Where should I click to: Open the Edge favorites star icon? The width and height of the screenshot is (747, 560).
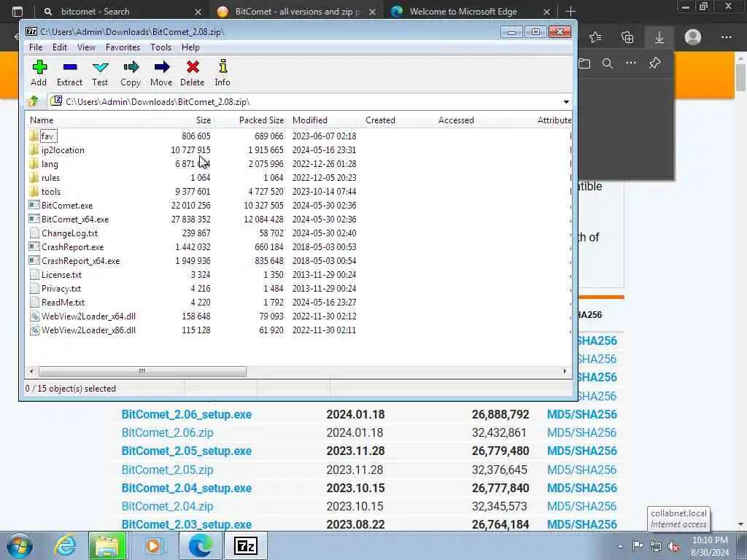pos(595,37)
